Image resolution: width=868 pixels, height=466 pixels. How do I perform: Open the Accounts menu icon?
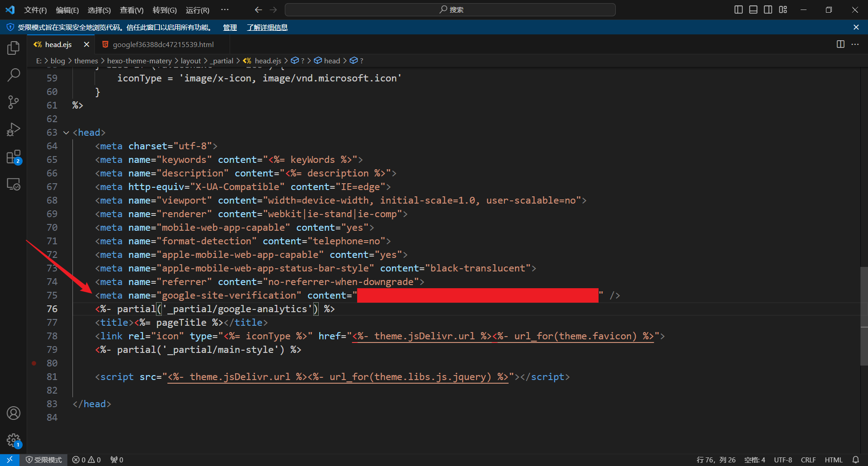coord(14,413)
